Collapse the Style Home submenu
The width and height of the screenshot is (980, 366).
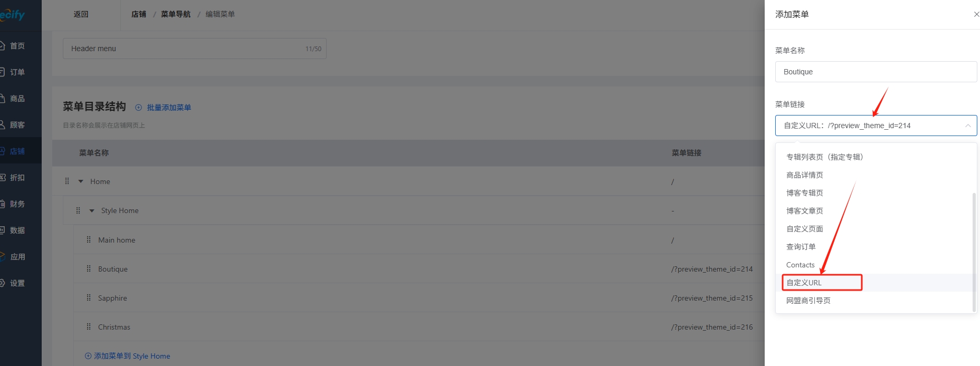click(x=92, y=210)
